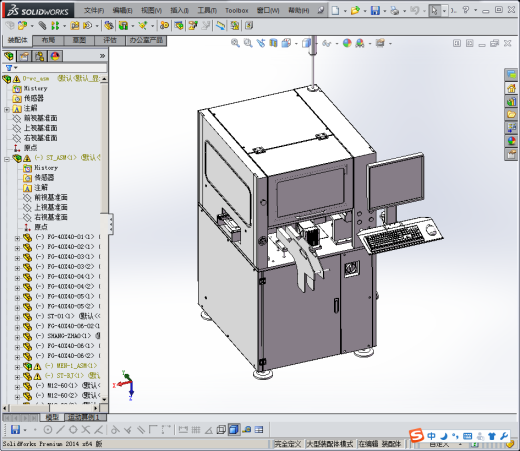Click the Save icon in top toolbar
This screenshot has width=520, height=451.
point(375,11)
